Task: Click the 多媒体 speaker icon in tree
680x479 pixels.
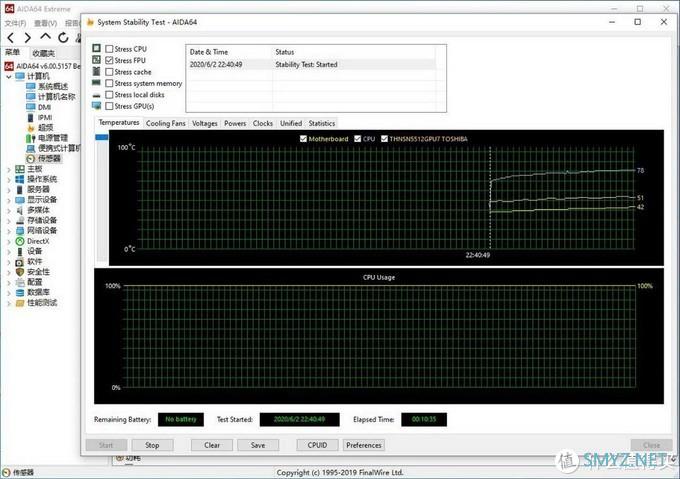Action: (20, 210)
